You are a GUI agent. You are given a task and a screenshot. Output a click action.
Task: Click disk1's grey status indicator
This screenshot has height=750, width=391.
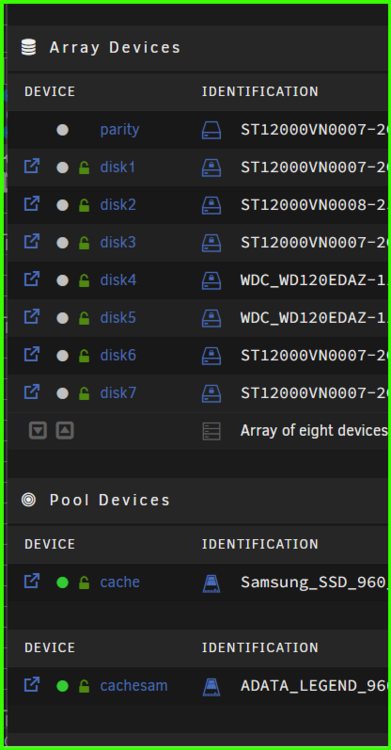[62, 167]
